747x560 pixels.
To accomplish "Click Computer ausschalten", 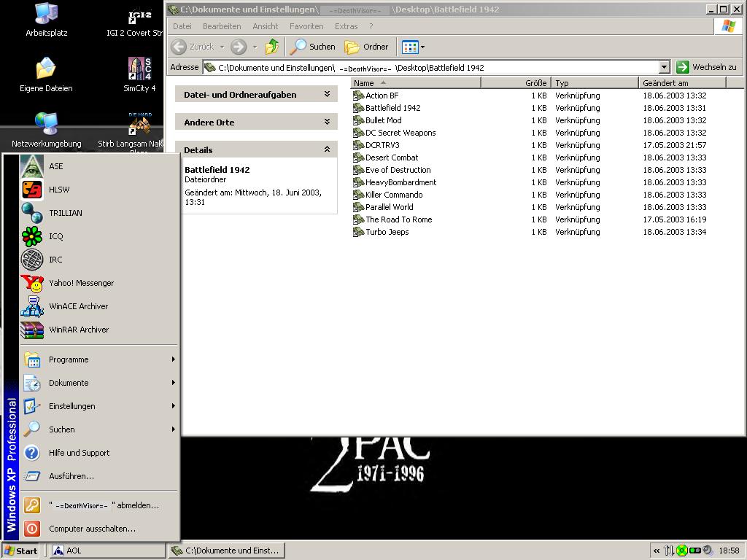I will (x=99, y=529).
